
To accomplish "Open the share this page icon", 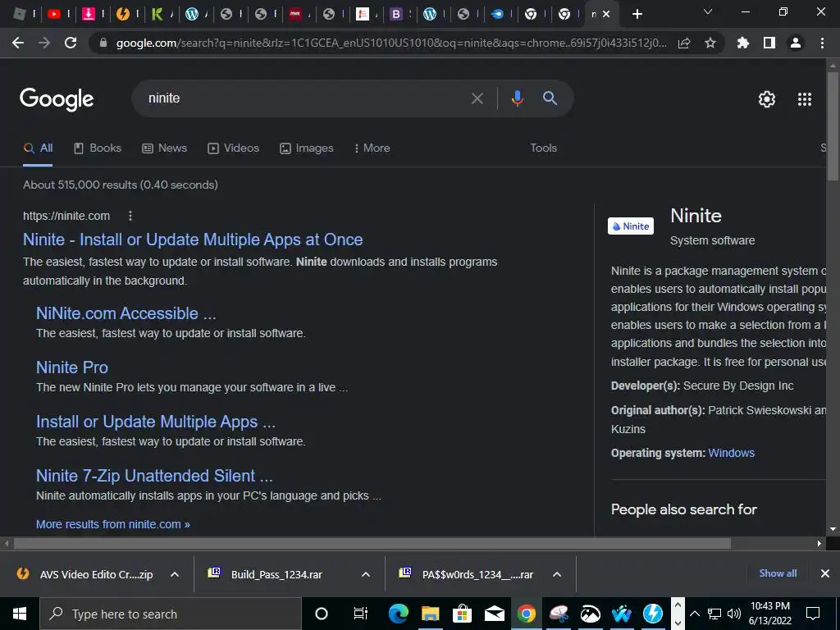I will pyautogui.click(x=684, y=43).
